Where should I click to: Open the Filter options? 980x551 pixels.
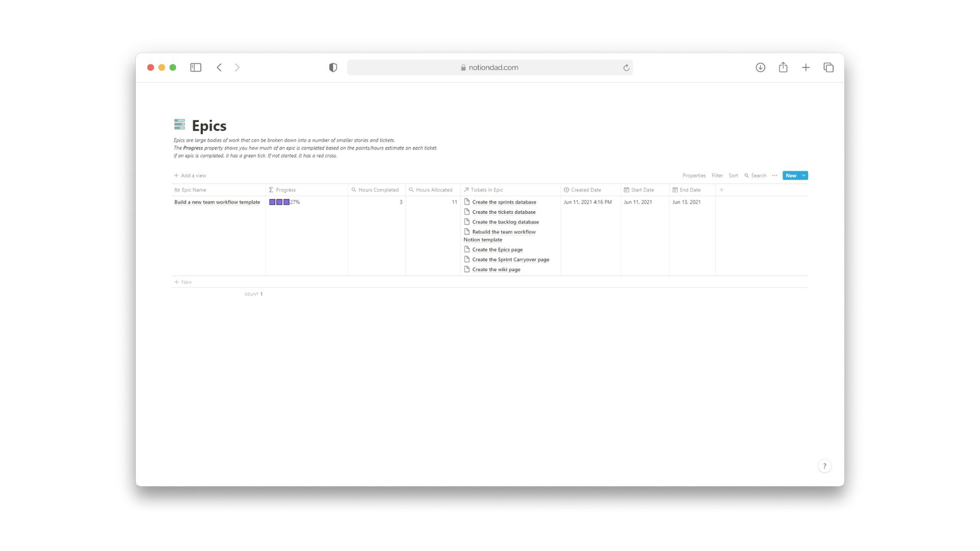pos(717,175)
